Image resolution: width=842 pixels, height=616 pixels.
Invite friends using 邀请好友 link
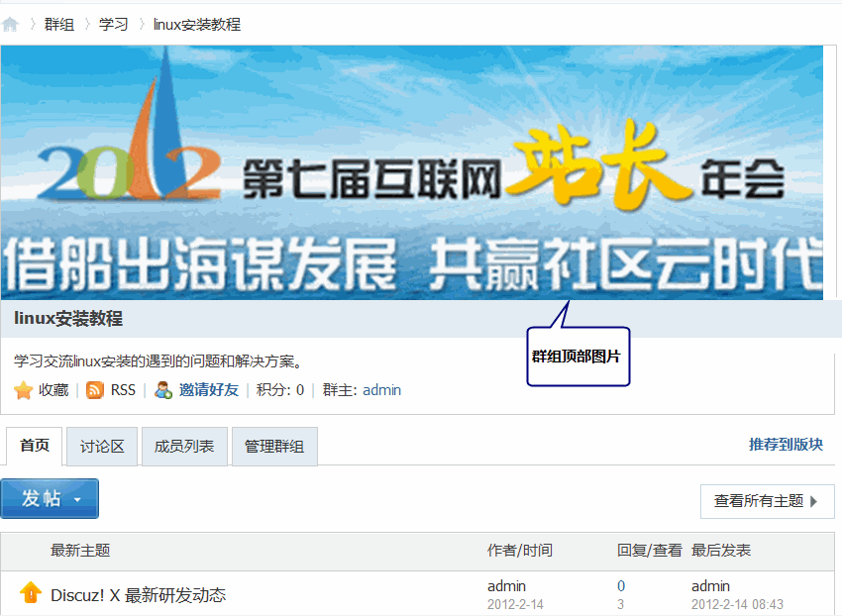click(x=209, y=390)
